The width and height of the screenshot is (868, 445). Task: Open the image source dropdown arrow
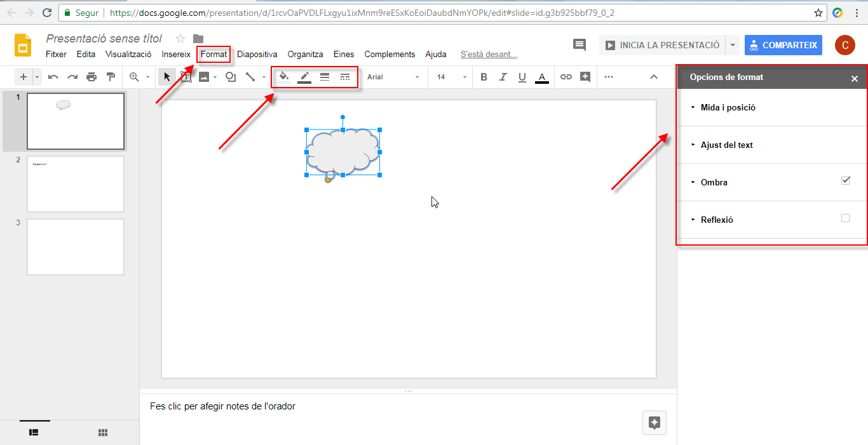[x=215, y=77]
